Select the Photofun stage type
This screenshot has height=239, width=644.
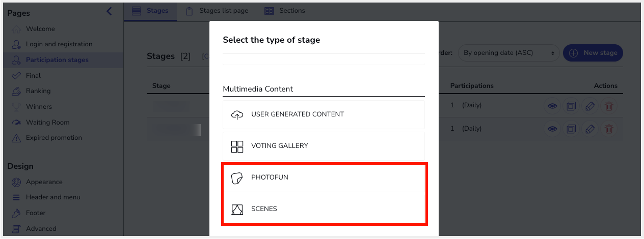pyautogui.click(x=324, y=177)
